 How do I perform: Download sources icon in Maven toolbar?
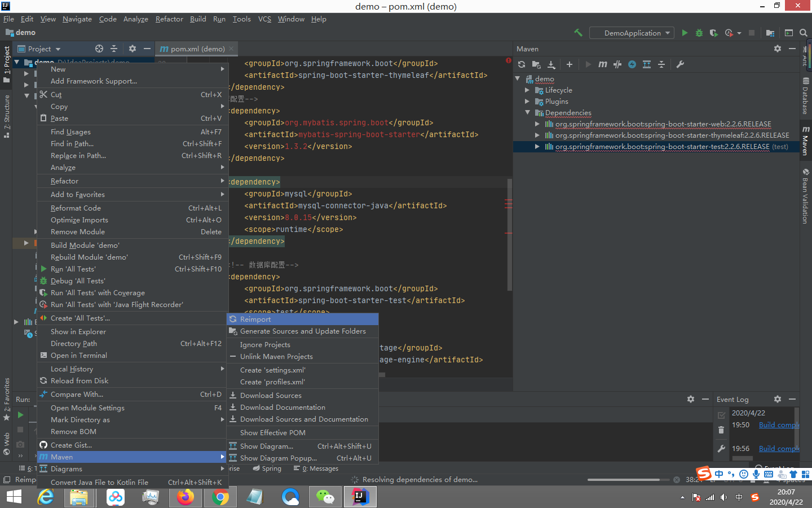(551, 64)
